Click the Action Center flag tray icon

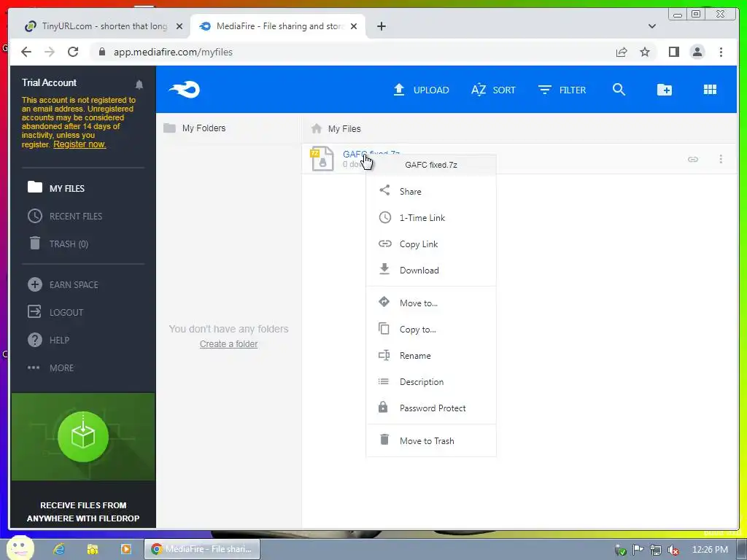(x=638, y=550)
